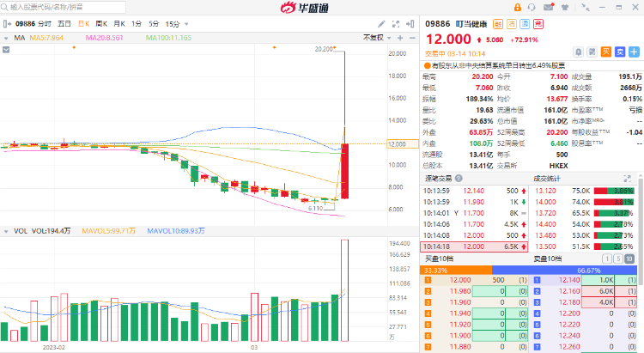Click the 沽 short-sell tag icon
Image resolution: width=644 pixels, height=353 pixels.
[512, 24]
